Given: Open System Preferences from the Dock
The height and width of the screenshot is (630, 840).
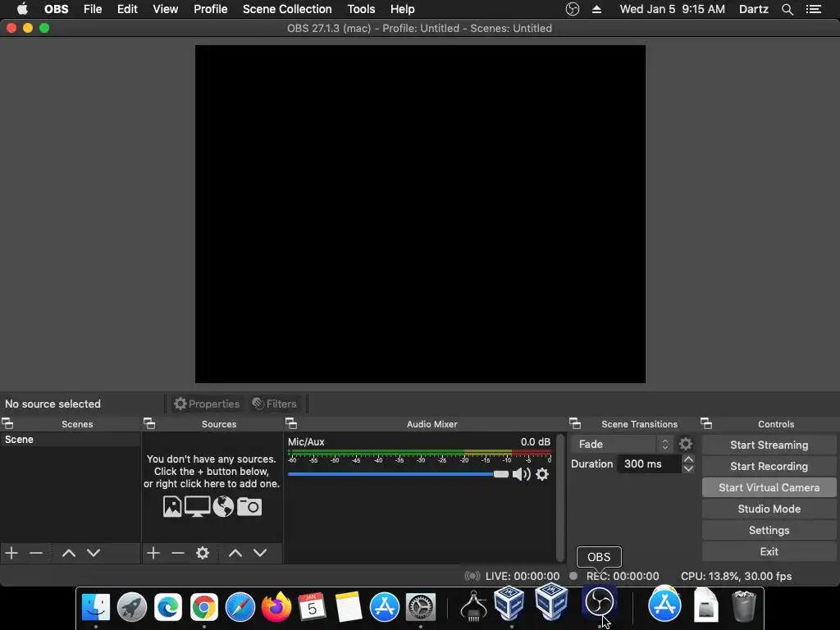Looking at the screenshot, I should click(x=421, y=607).
